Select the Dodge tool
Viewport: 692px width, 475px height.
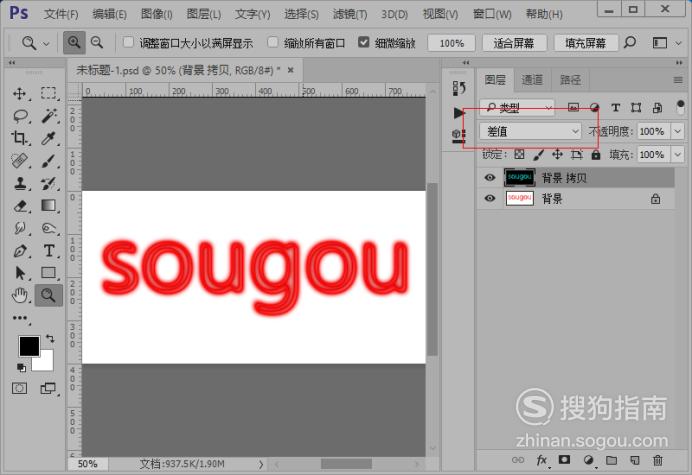point(49,228)
